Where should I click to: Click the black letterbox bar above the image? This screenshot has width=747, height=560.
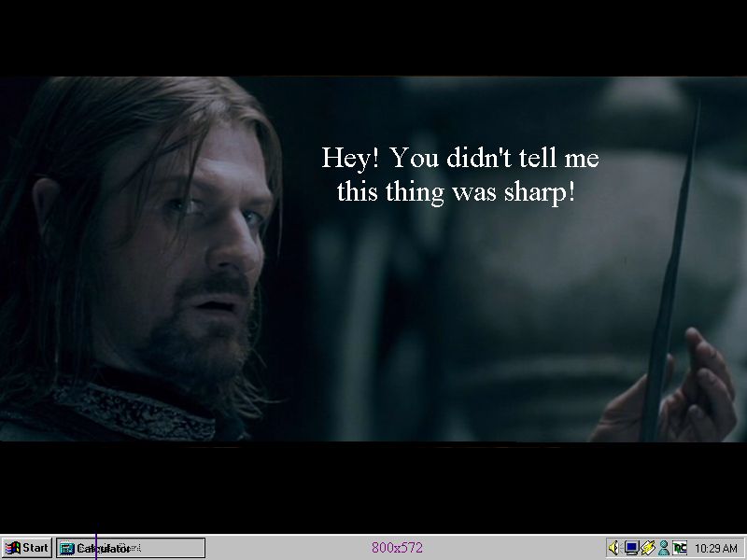[x=373, y=37]
